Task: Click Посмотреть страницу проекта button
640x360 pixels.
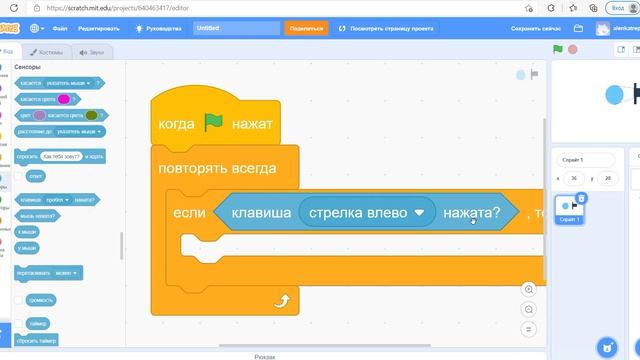Action: (386, 29)
